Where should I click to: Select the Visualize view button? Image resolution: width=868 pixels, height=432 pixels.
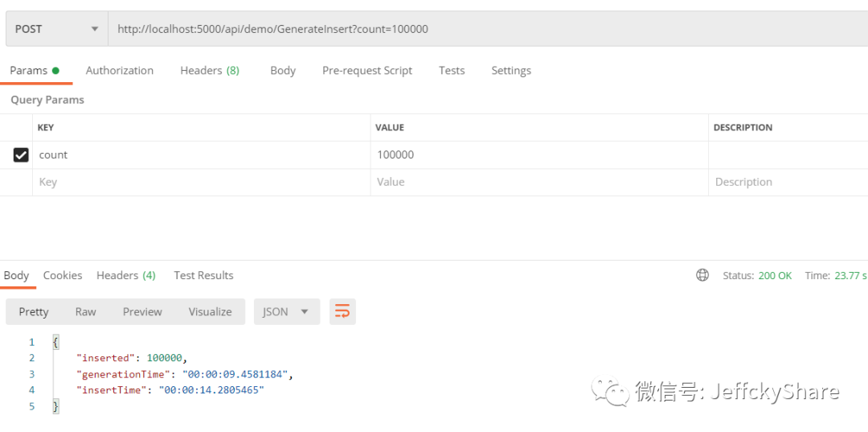(211, 312)
